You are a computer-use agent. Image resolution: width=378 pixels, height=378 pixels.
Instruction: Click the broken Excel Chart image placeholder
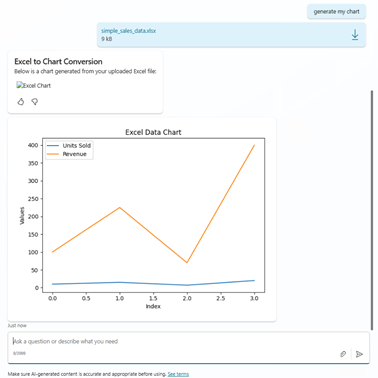[34, 85]
